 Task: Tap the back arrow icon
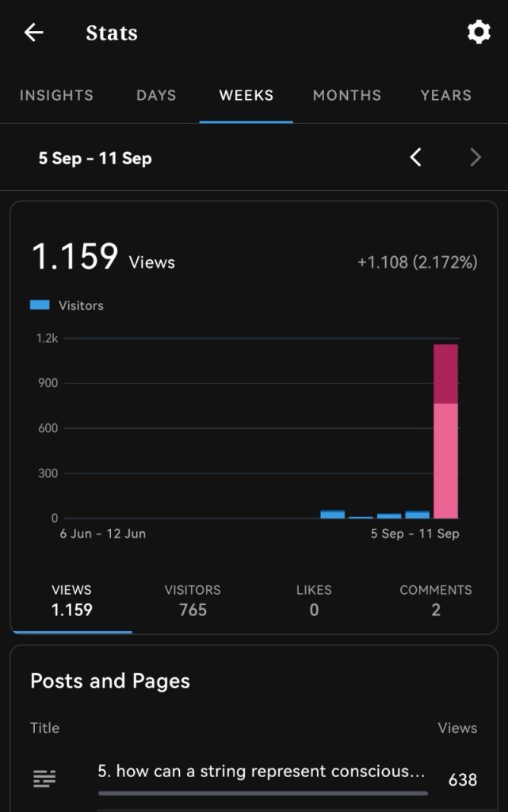pyautogui.click(x=33, y=33)
